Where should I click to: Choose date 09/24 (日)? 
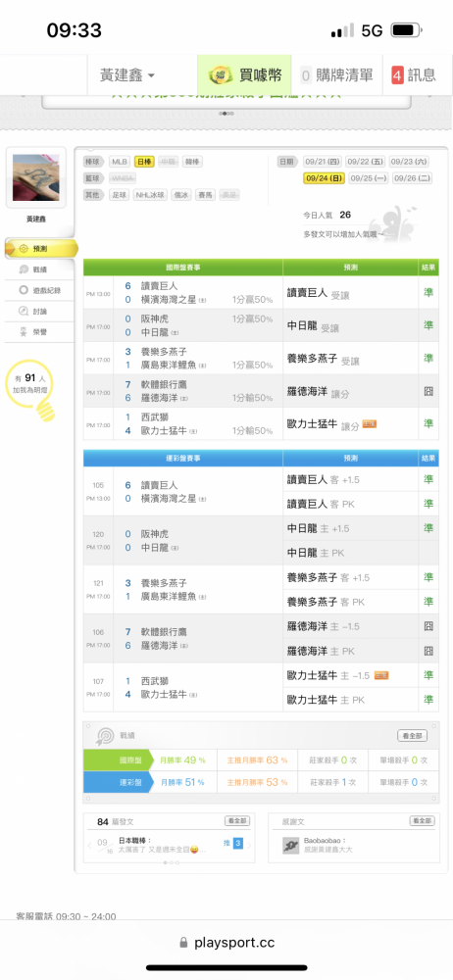coord(325,178)
